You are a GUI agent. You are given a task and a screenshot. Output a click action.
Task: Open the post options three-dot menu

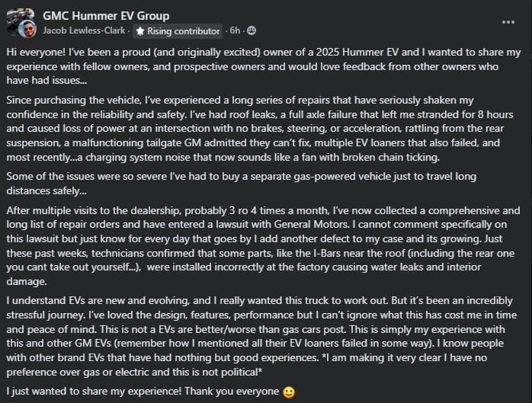(508, 22)
